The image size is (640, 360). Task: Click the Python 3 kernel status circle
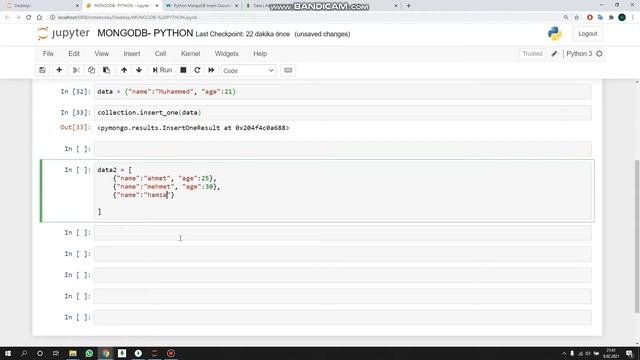coord(599,53)
